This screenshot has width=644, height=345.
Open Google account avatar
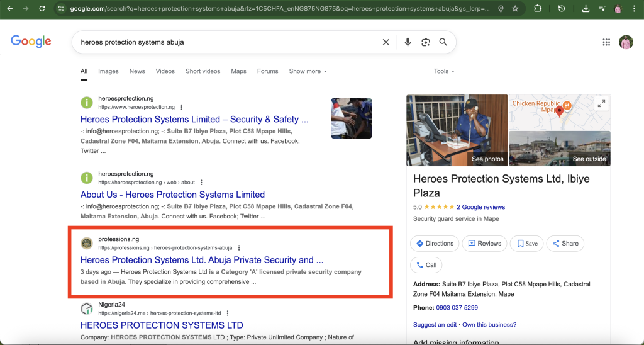click(626, 42)
